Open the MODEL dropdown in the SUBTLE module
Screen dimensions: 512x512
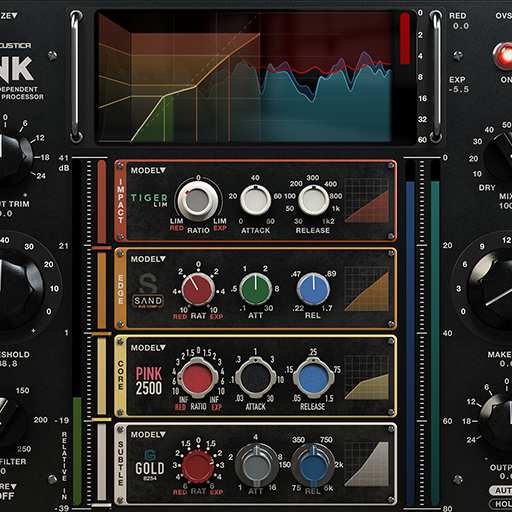(148, 435)
